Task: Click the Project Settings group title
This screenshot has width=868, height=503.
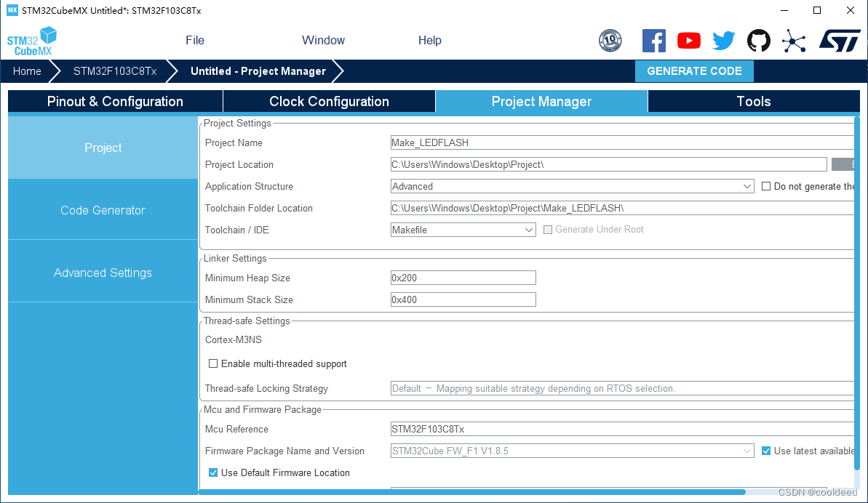Action: pyautogui.click(x=237, y=124)
